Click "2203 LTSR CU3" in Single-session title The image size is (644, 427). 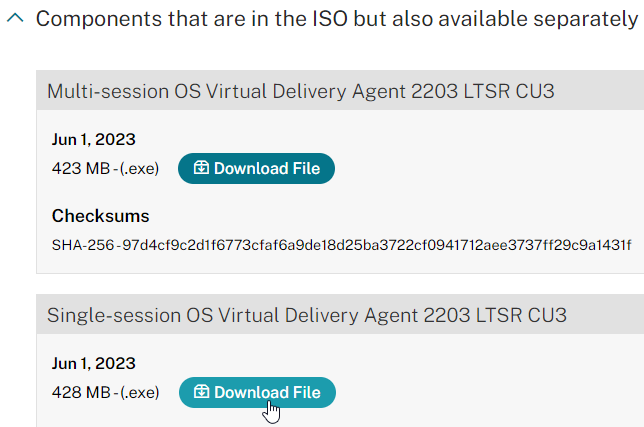tap(495, 315)
